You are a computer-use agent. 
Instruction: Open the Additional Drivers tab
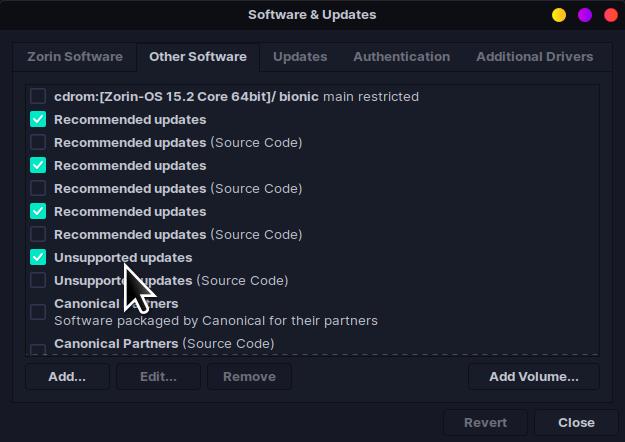tap(534, 57)
